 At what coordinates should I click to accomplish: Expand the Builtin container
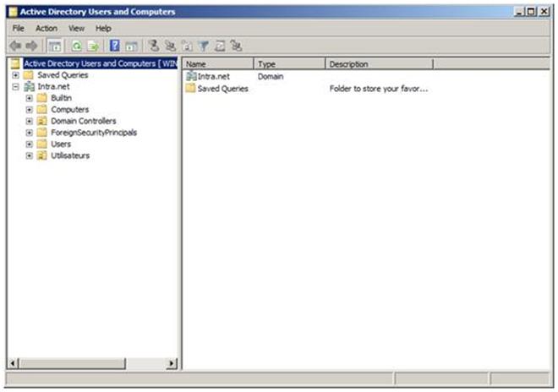click(x=30, y=98)
